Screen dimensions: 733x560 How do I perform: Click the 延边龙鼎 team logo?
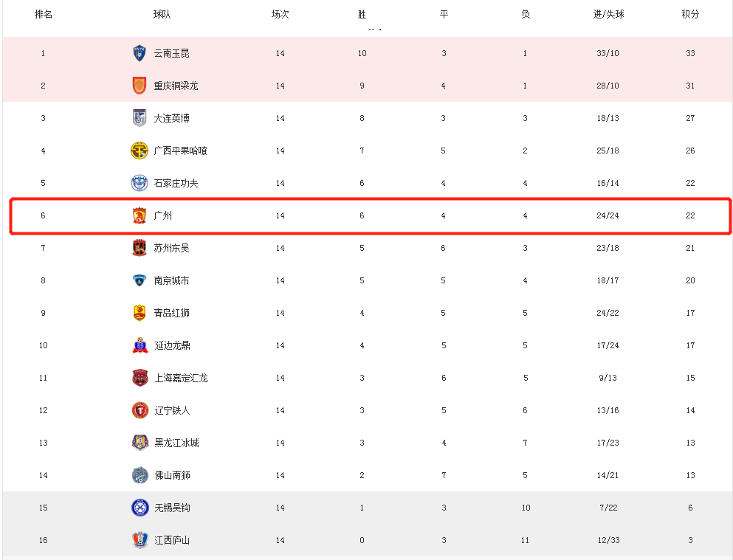pos(140,345)
